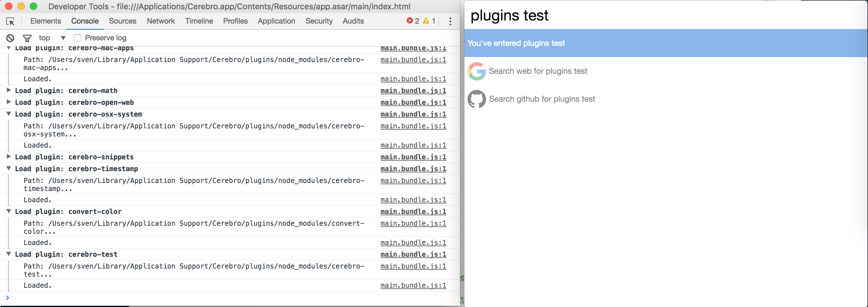
Task: Click the Cerebro search field with plugins test
Action: 666,15
